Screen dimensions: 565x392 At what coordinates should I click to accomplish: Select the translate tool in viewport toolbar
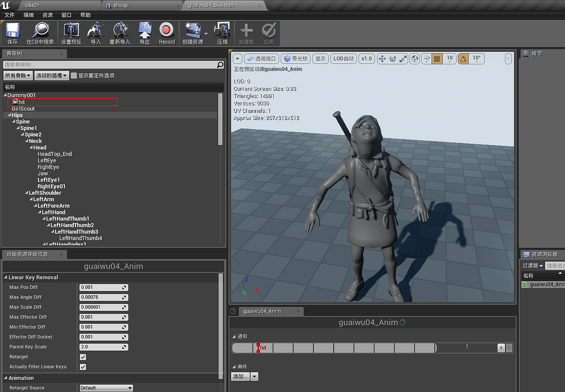(382, 59)
